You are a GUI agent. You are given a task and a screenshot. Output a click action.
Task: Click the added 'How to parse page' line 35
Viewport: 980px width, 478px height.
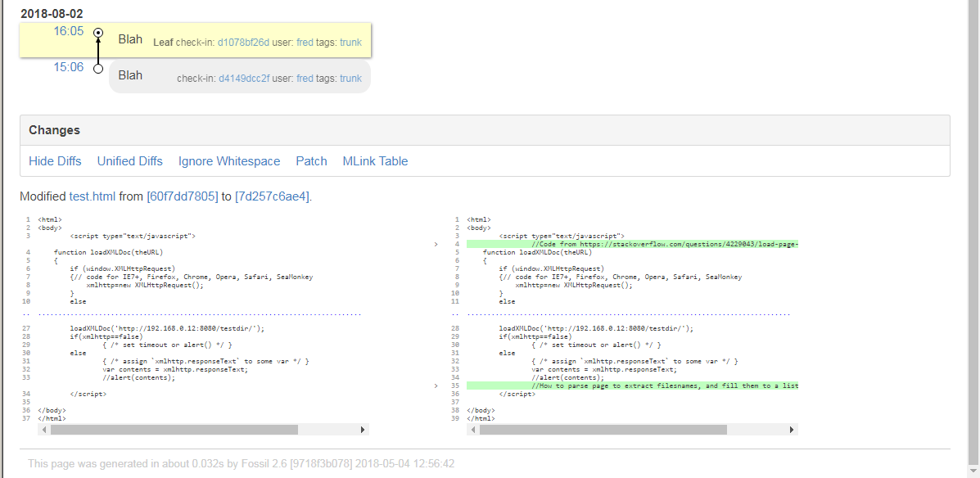coord(632,386)
